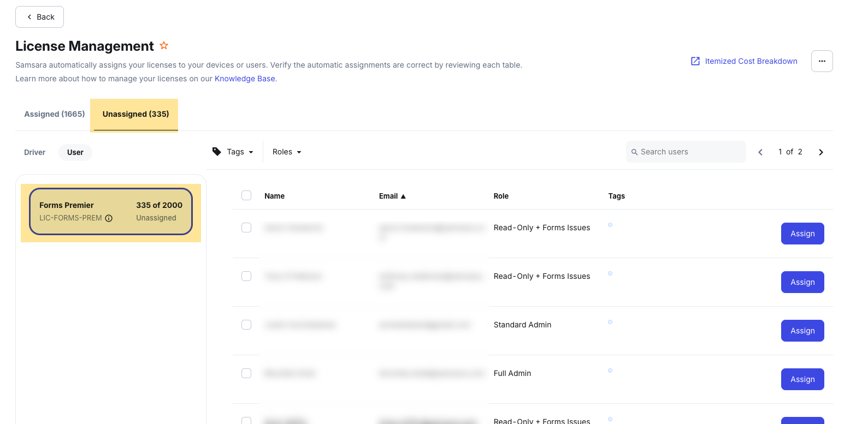The height and width of the screenshot is (424, 868).
Task: Click the favorite star next to License Management
Action: (164, 46)
